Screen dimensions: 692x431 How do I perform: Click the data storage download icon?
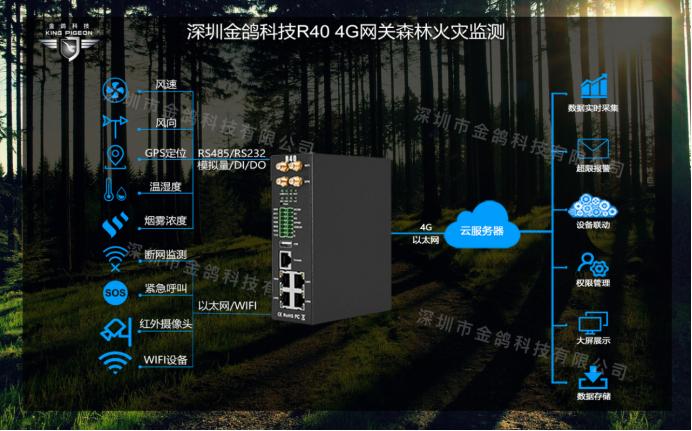click(594, 378)
